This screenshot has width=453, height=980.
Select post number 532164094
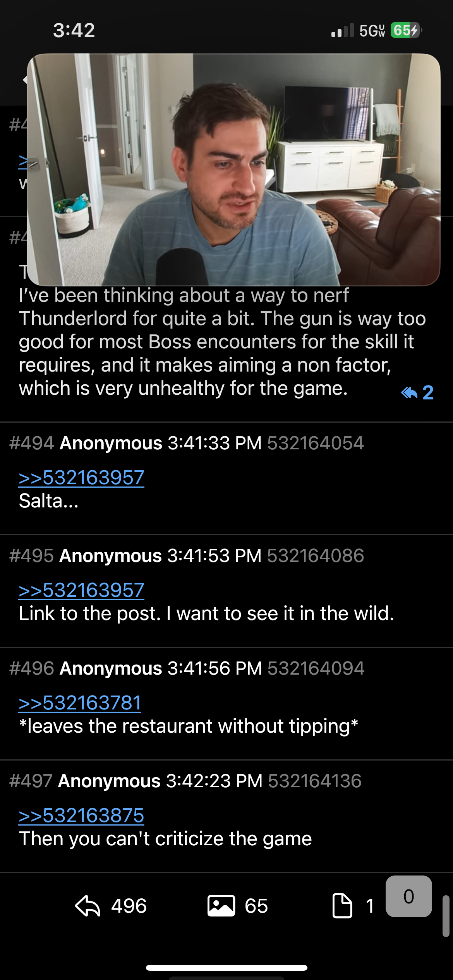316,668
